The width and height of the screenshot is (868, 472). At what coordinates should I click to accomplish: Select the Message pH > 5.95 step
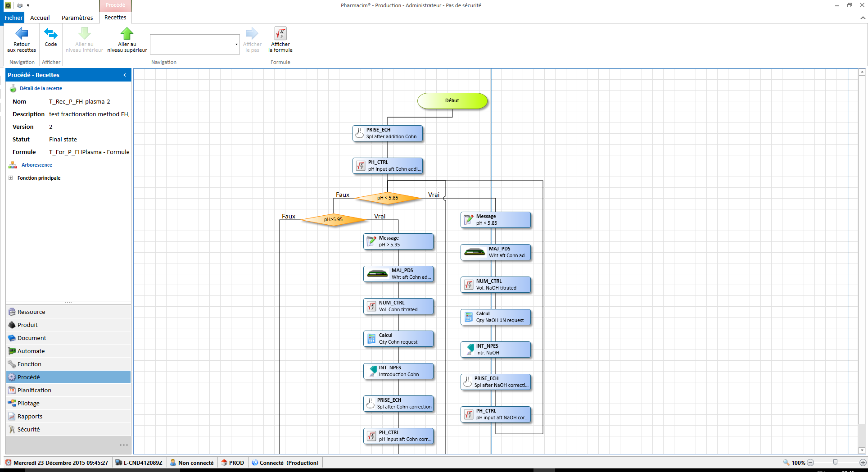(x=398, y=241)
